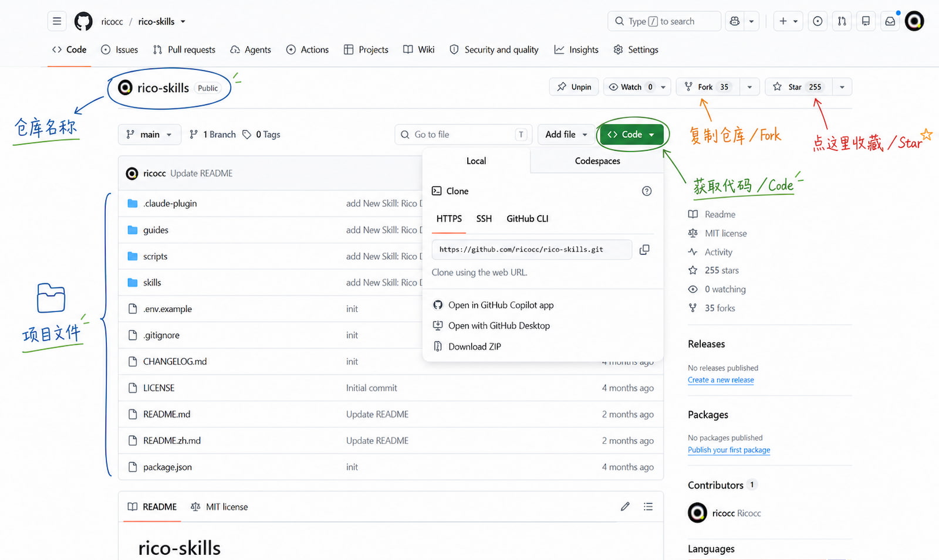Image resolution: width=939 pixels, height=560 pixels.
Task: Open the .gitignore file
Action: click(161, 335)
